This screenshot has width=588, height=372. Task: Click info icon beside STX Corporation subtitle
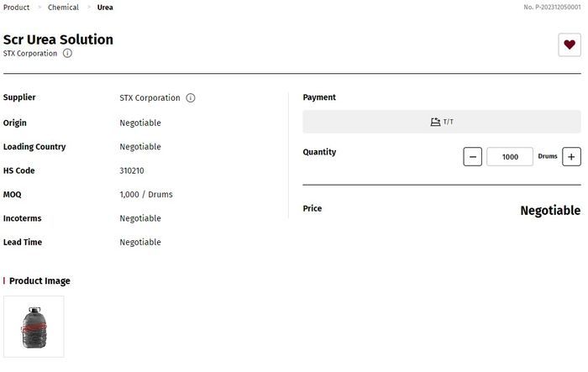(68, 53)
